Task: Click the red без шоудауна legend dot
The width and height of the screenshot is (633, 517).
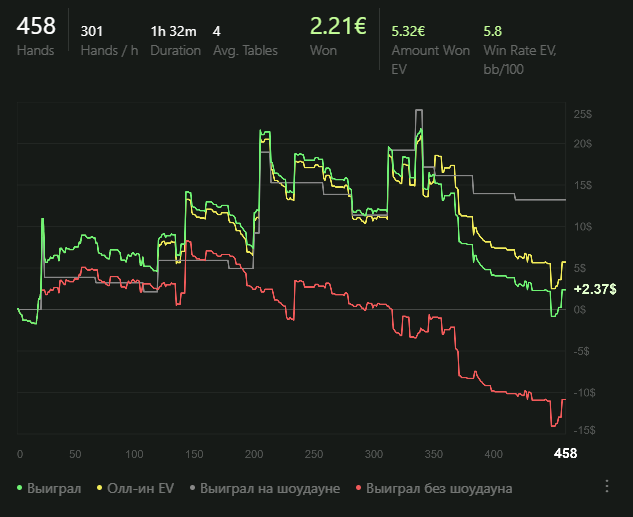Action: pos(358,488)
